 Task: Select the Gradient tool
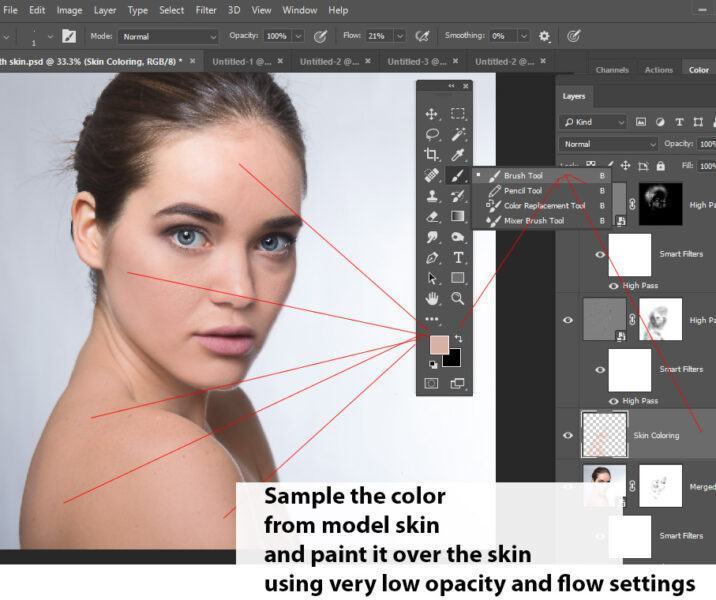(458, 216)
